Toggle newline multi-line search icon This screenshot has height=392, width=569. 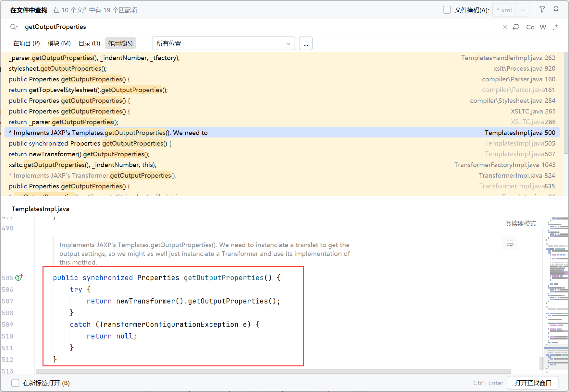pos(516,27)
